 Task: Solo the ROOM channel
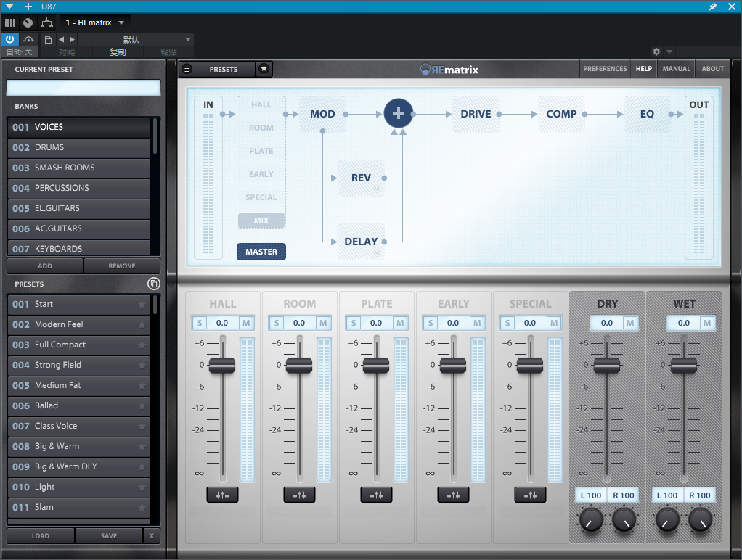click(277, 323)
